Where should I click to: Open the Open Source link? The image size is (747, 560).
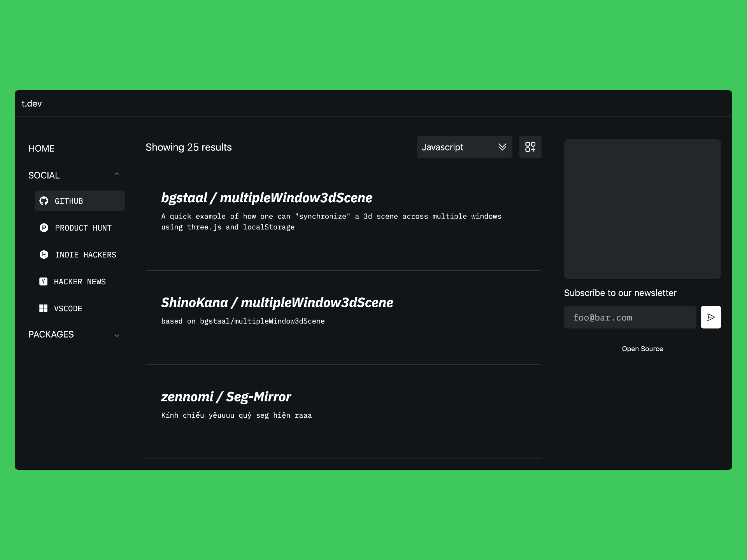[642, 348]
